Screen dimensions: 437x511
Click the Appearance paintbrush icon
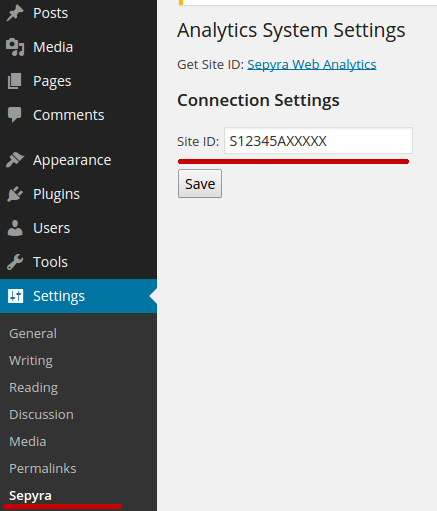tap(15, 160)
